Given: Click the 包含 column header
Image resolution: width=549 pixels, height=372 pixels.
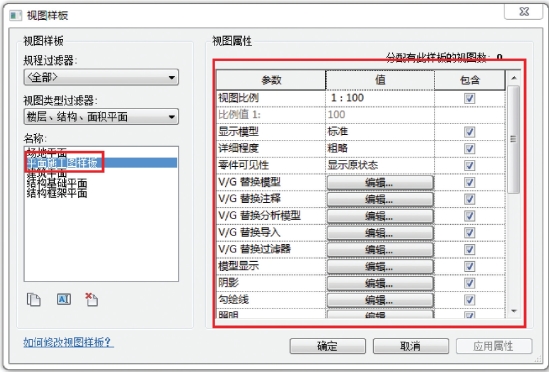Looking at the screenshot, I should click(470, 80).
